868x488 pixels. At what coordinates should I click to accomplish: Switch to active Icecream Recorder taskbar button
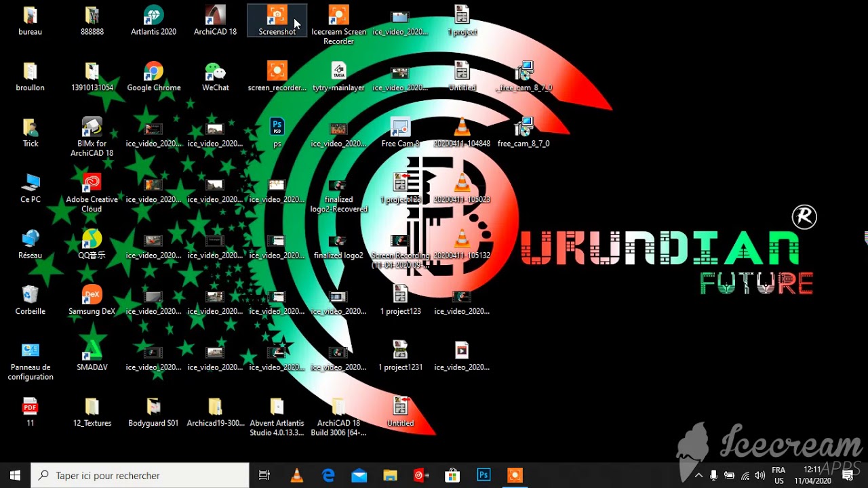[515, 475]
